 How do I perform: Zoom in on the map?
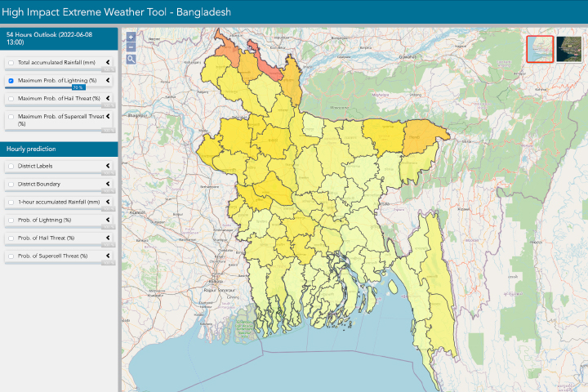click(131, 38)
